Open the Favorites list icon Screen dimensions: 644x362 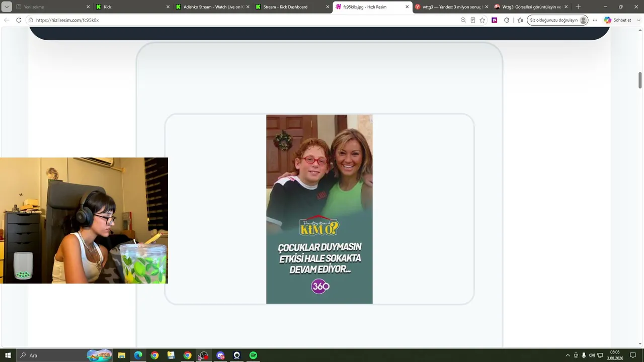[x=520, y=20]
